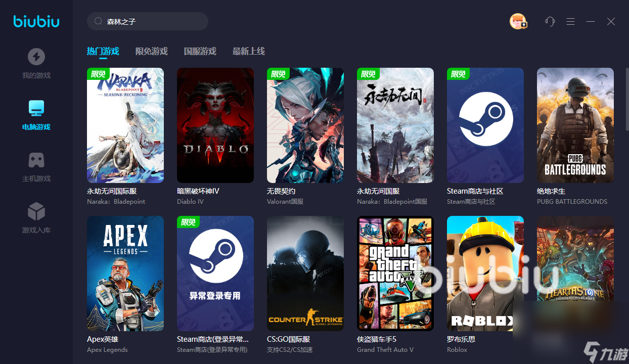The width and height of the screenshot is (629, 364).
Task: Click the Apex英雄 title text
Action: pos(103,339)
